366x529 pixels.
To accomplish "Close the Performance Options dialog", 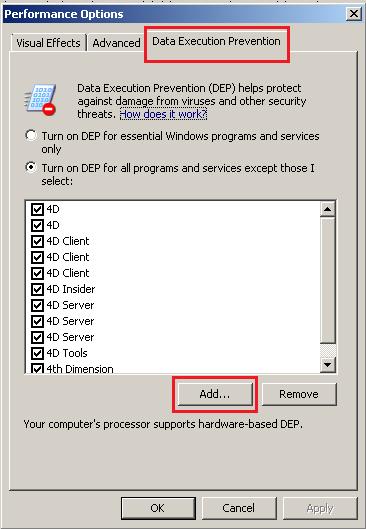I will [x=354, y=14].
